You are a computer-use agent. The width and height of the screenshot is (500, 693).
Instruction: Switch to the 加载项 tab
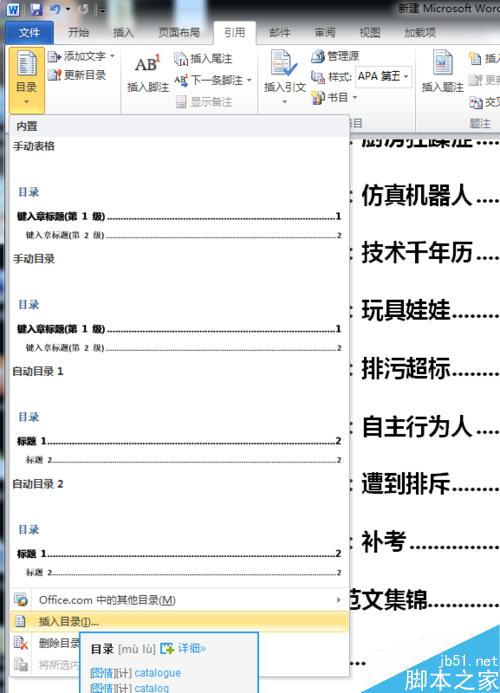coord(420,32)
